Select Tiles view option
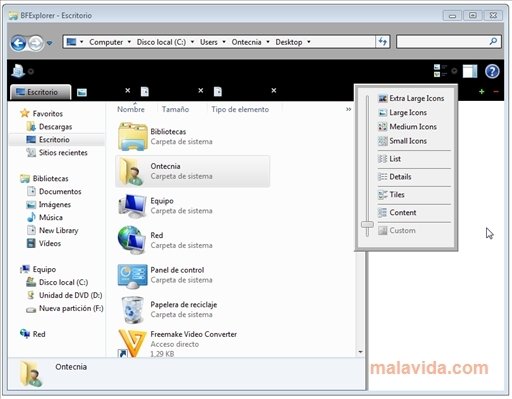 [x=391, y=195]
